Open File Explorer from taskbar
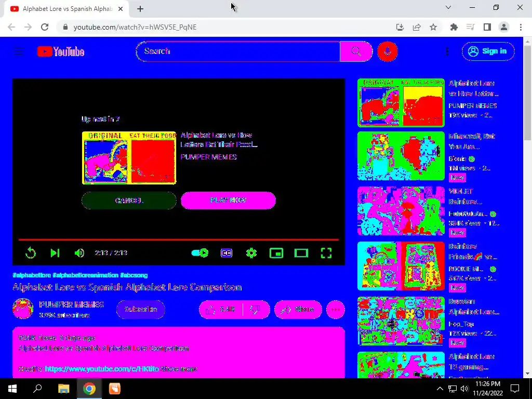Image resolution: width=532 pixels, height=399 pixels. click(x=63, y=389)
